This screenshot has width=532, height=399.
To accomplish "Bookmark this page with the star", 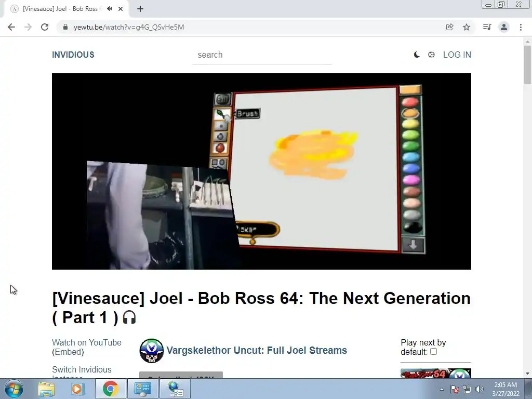I will [x=467, y=27].
